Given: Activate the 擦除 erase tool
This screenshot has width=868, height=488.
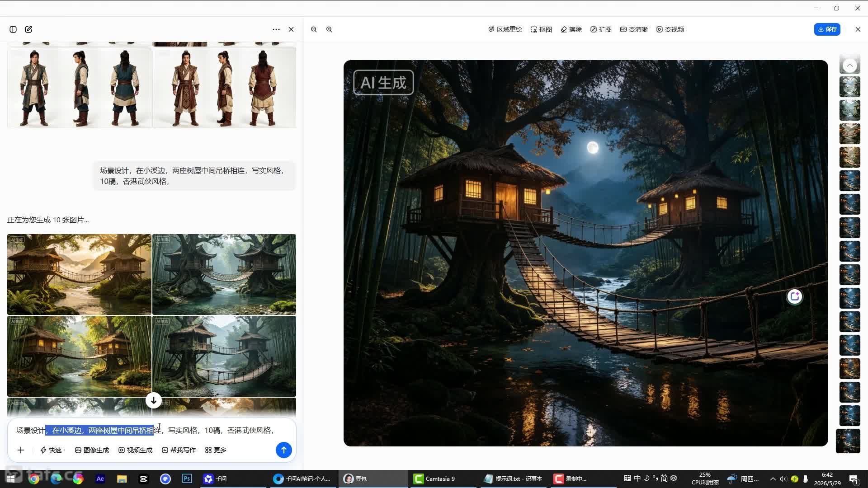Looking at the screenshot, I should 571,29.
